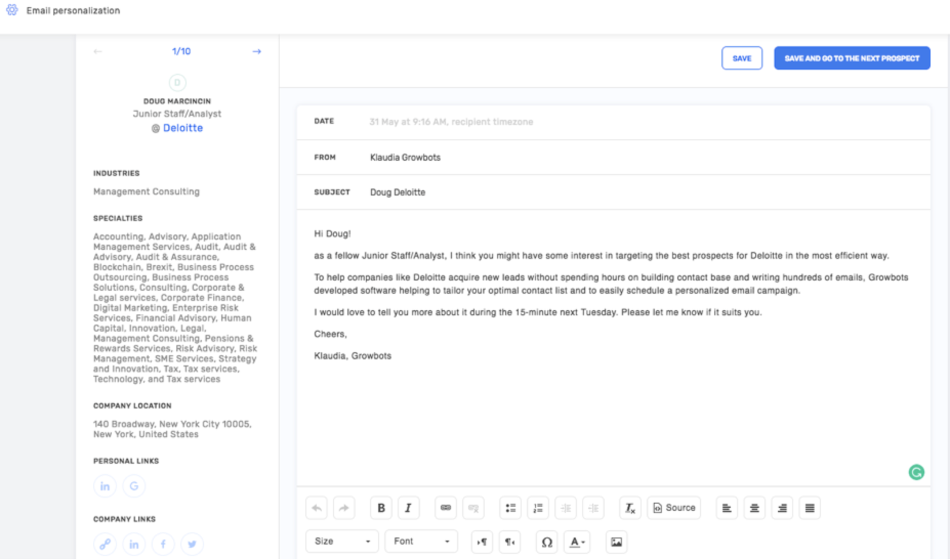Open the font Size dropdown

[x=341, y=541]
